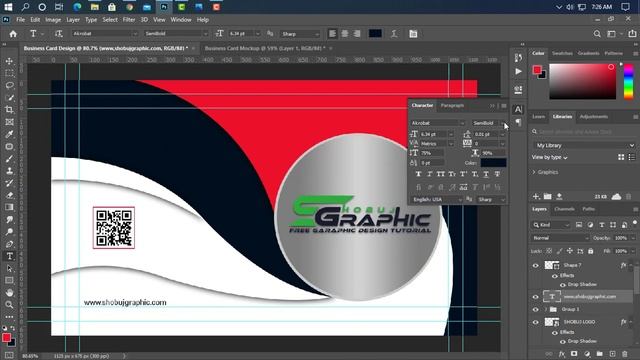
Task: Open language English: USA dropdown
Action: pyautogui.click(x=437, y=200)
